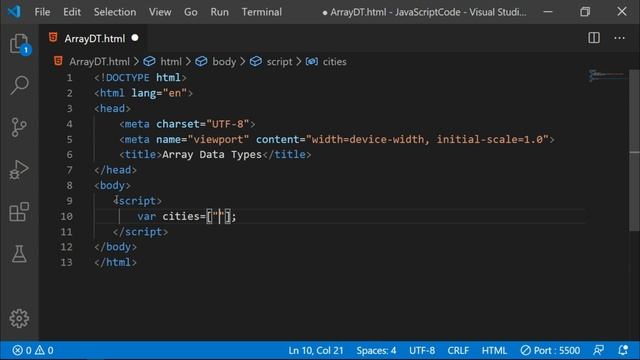Open the Run and Debug view
The width and height of the screenshot is (640, 360).
click(x=19, y=169)
